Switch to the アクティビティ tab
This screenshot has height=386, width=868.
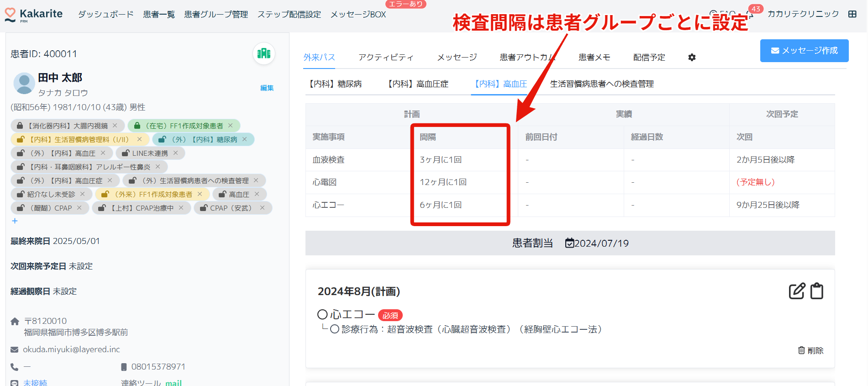click(386, 58)
